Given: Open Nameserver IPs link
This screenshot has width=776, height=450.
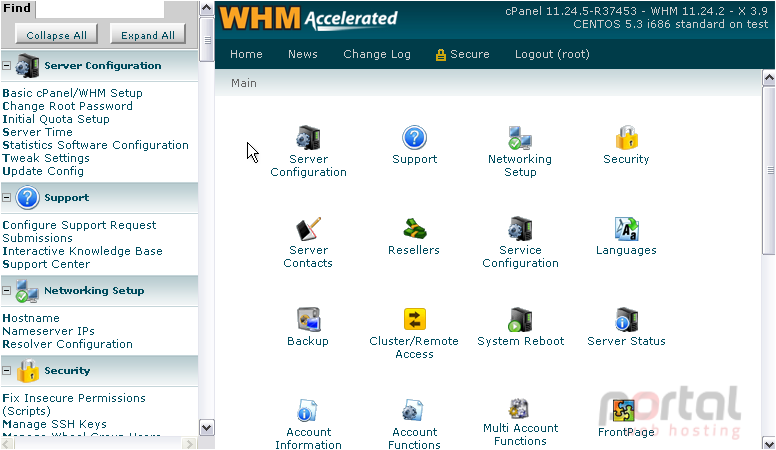Looking at the screenshot, I should pyautogui.click(x=48, y=331).
